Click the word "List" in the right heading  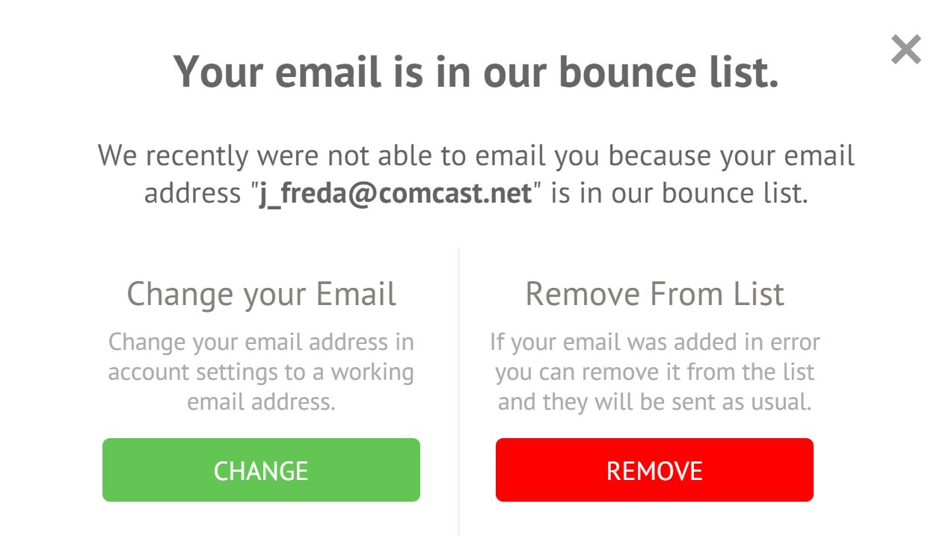[x=758, y=294]
